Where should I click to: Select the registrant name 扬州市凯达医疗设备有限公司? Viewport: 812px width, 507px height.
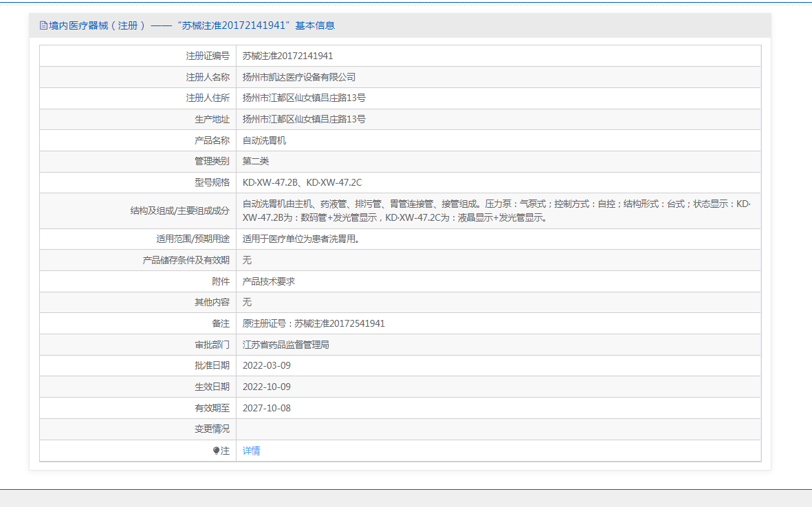[299, 77]
